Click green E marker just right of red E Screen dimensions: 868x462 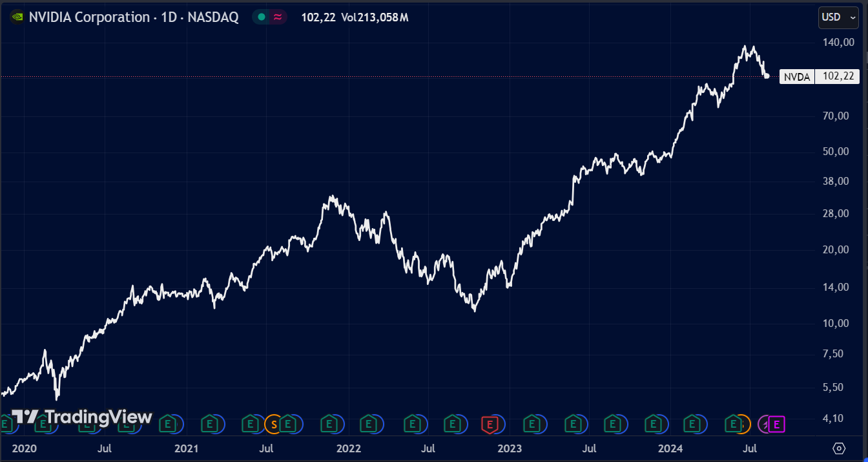(x=532, y=425)
